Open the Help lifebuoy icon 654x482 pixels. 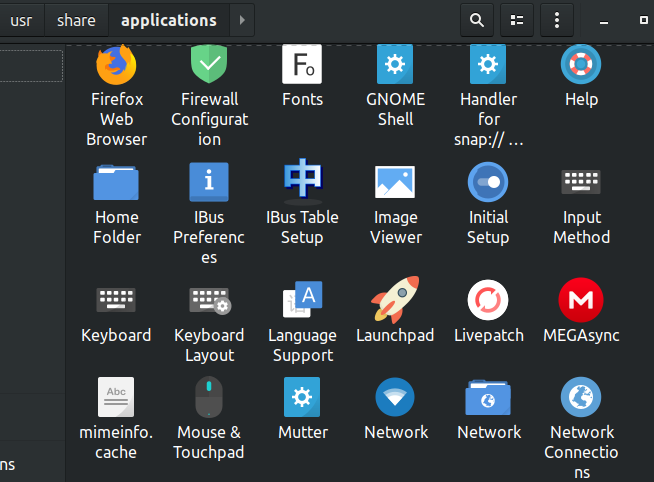tap(581, 64)
